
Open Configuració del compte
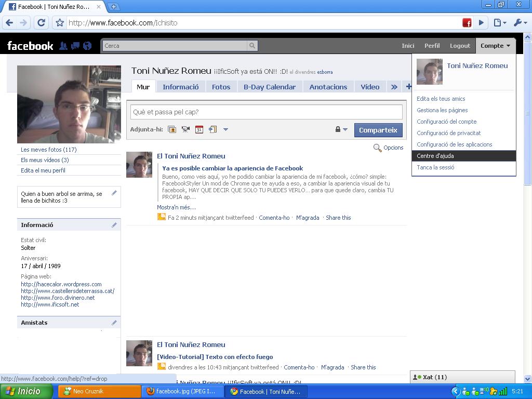pyautogui.click(x=446, y=122)
